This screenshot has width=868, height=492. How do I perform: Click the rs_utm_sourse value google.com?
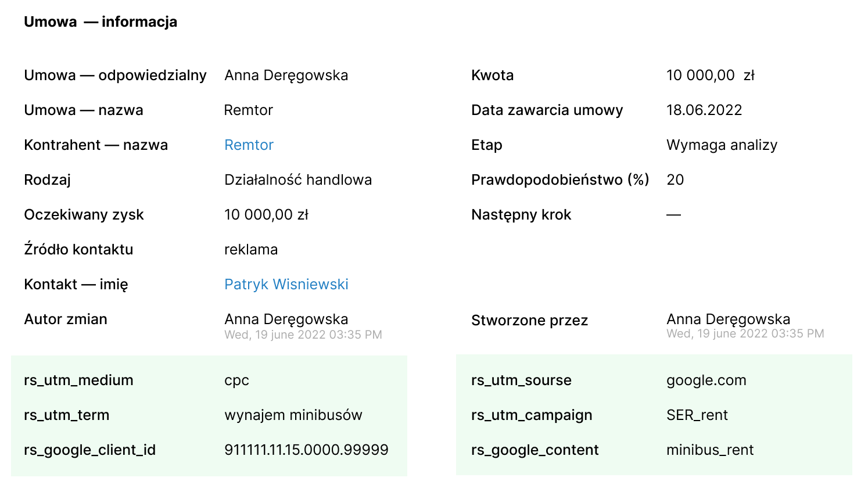pos(706,380)
